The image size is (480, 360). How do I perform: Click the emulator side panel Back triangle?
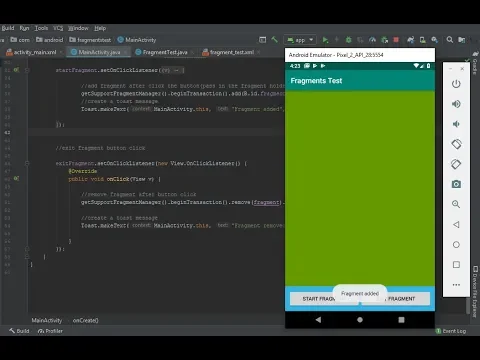pos(456,224)
